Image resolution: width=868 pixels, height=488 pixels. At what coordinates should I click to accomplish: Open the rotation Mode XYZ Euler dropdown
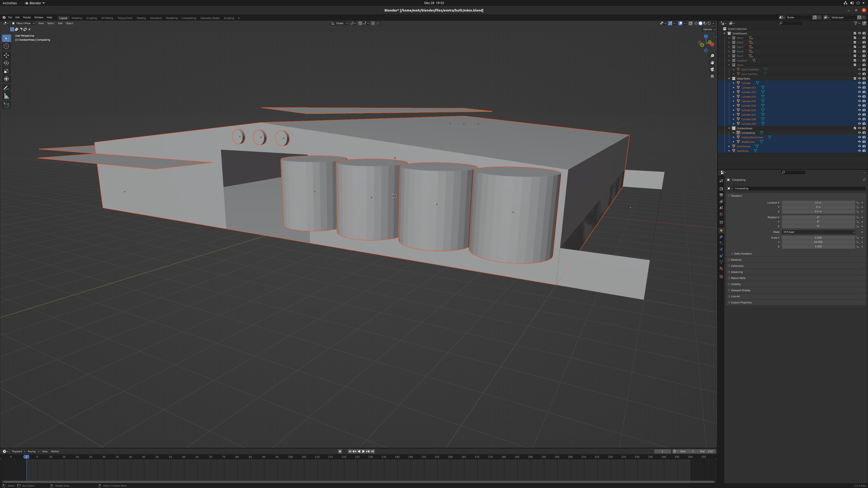tap(818, 232)
